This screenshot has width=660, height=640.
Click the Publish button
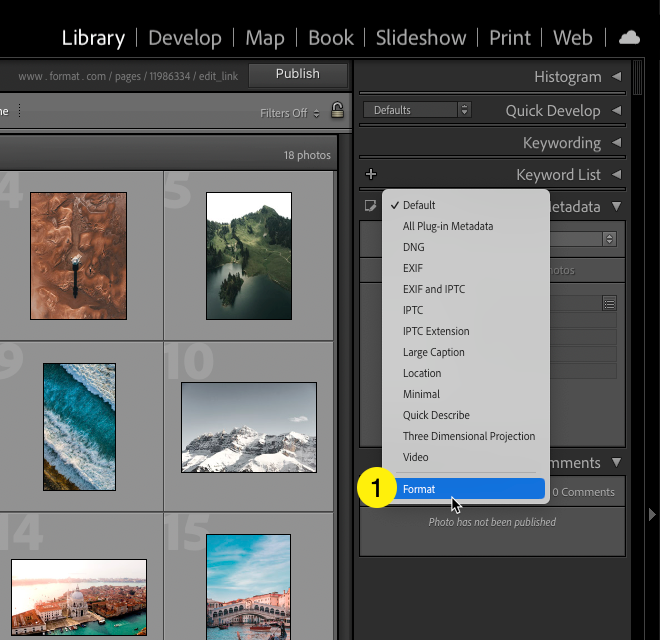(x=298, y=75)
